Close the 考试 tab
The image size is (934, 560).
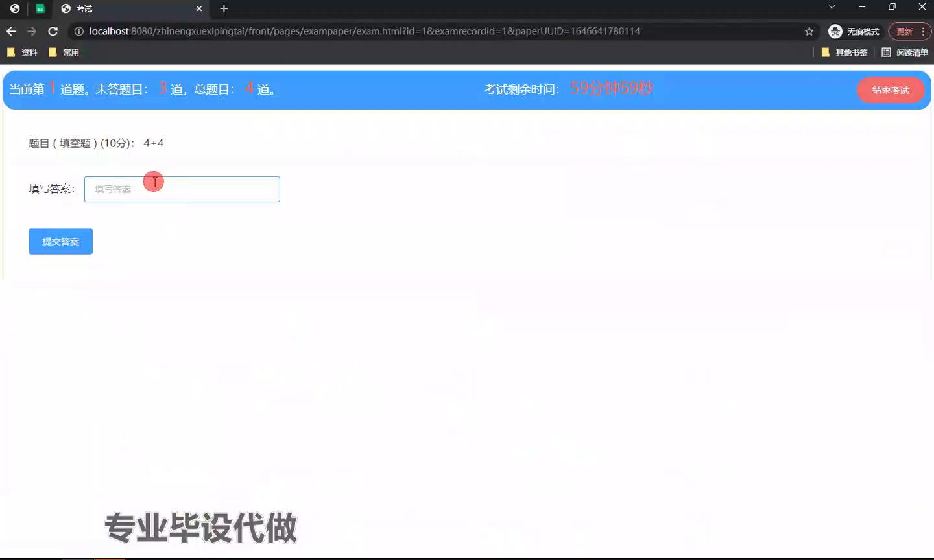pos(199,8)
